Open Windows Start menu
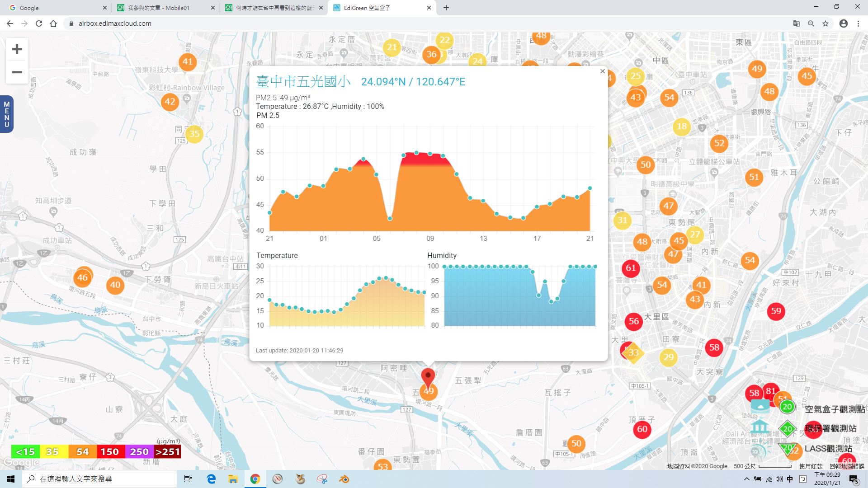The height and width of the screenshot is (488, 868). (x=11, y=479)
